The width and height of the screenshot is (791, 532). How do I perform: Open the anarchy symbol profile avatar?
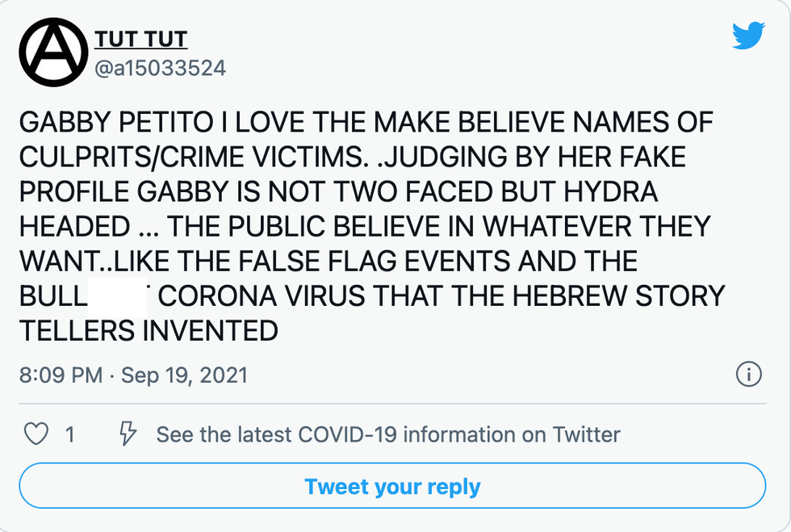[x=53, y=52]
